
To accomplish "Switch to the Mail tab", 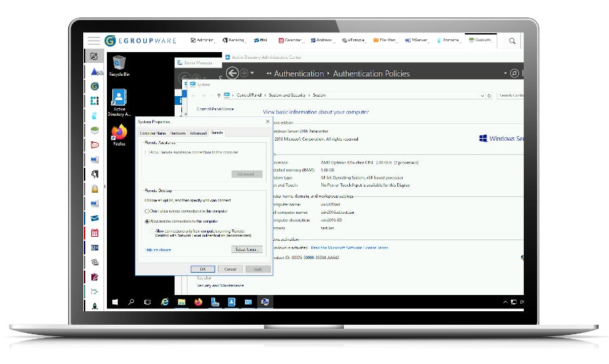I will tap(261, 40).
